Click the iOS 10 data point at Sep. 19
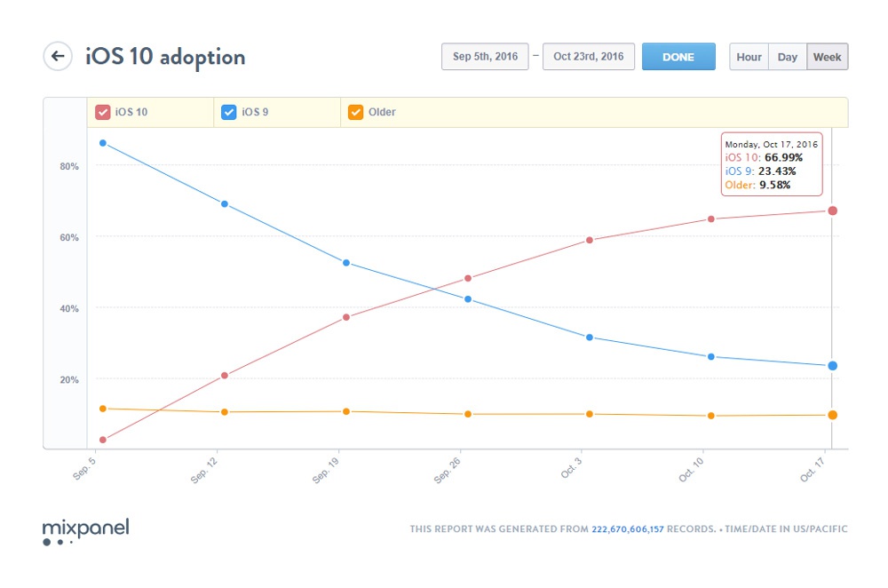Viewport: 888px width, 588px height. [346, 317]
